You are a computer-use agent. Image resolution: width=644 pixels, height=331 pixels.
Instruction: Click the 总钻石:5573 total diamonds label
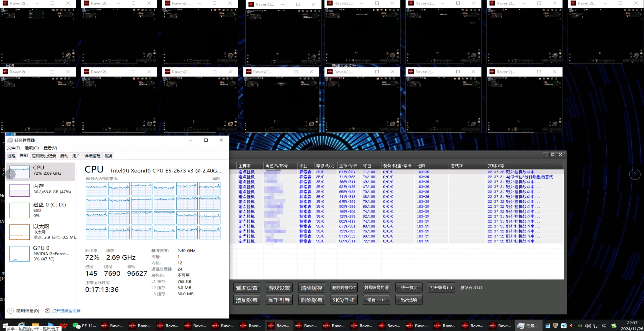pos(471,287)
